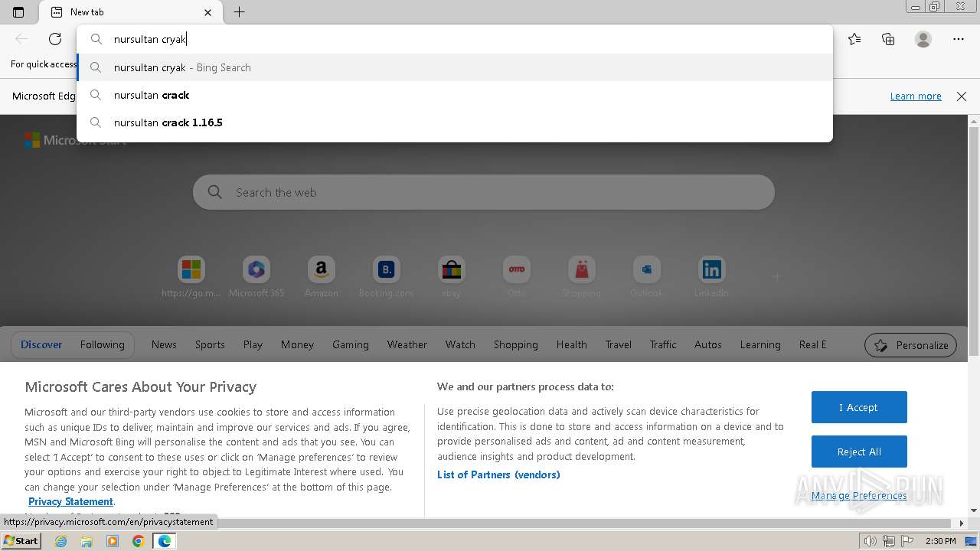Image resolution: width=980 pixels, height=551 pixels.
Task: Open the Health category
Action: pyautogui.click(x=572, y=344)
